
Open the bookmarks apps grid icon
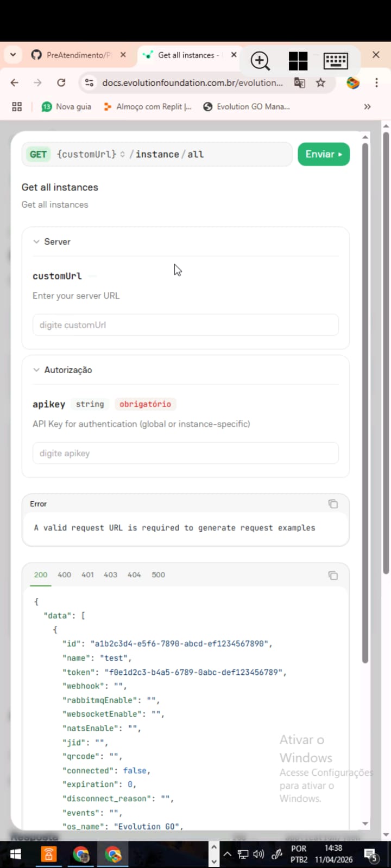[x=17, y=107]
